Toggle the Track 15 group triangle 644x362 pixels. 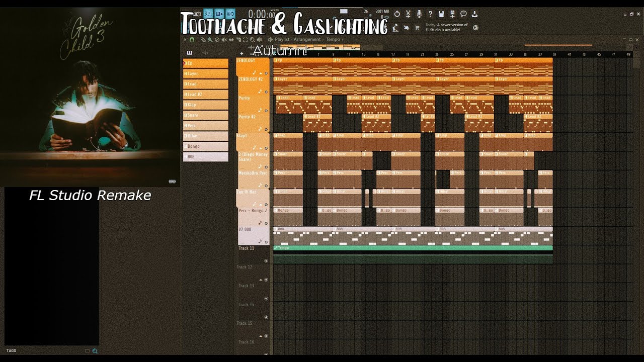click(x=261, y=336)
